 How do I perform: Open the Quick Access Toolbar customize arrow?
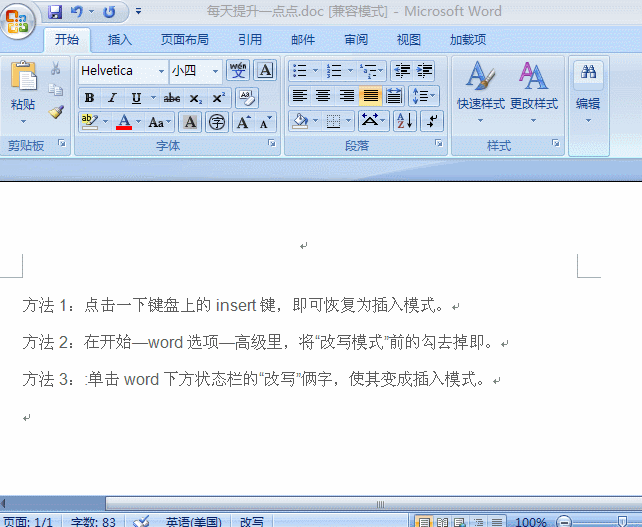click(x=138, y=11)
